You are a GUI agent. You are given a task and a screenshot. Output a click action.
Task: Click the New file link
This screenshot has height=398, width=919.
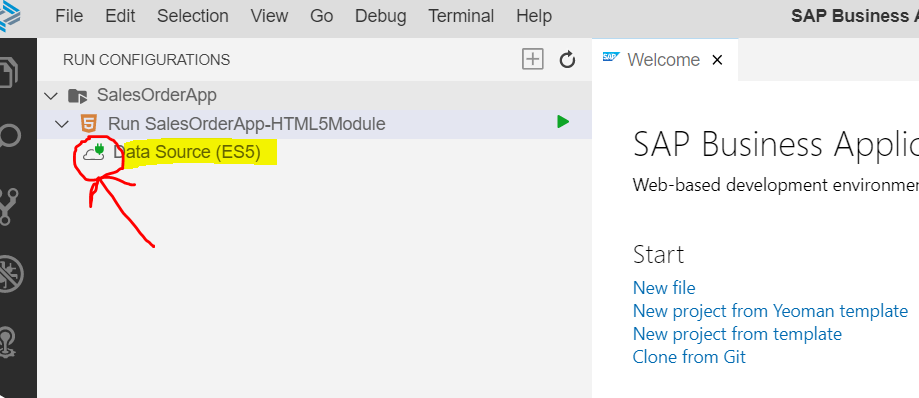click(x=664, y=288)
